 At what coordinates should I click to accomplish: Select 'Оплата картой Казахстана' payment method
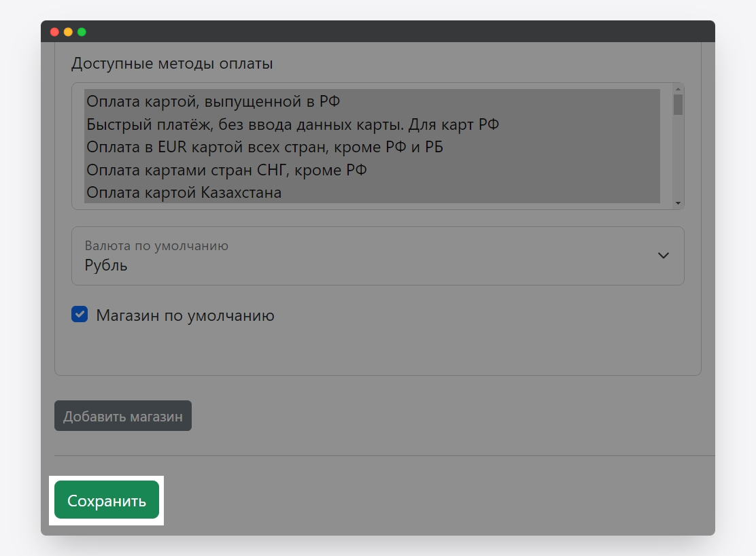click(184, 192)
